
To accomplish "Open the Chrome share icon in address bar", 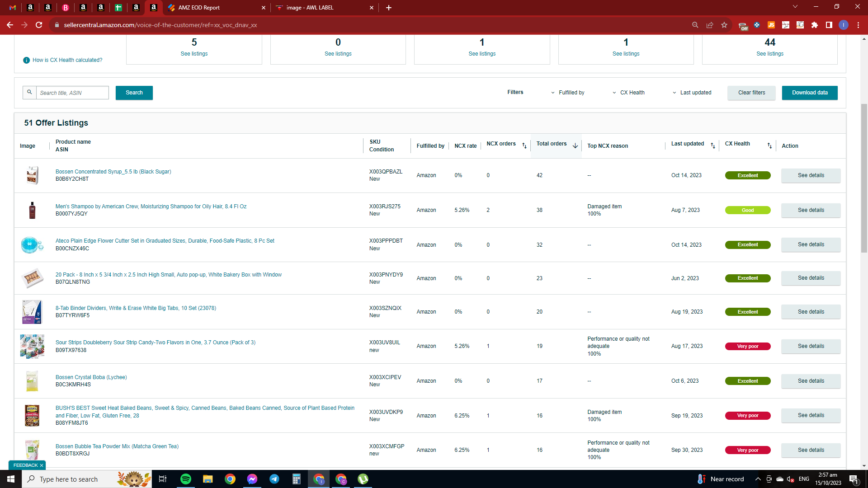I will 710,25.
